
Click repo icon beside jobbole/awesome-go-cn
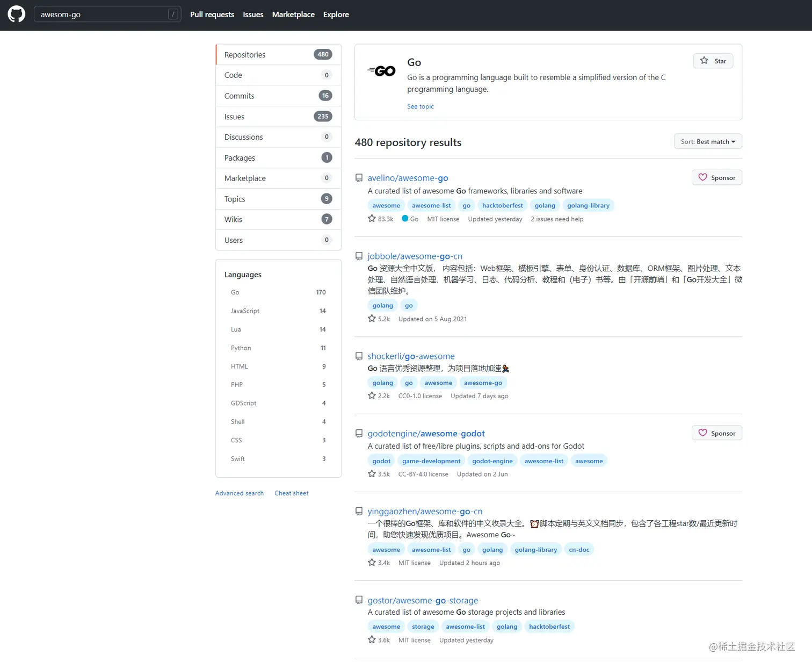(x=359, y=256)
